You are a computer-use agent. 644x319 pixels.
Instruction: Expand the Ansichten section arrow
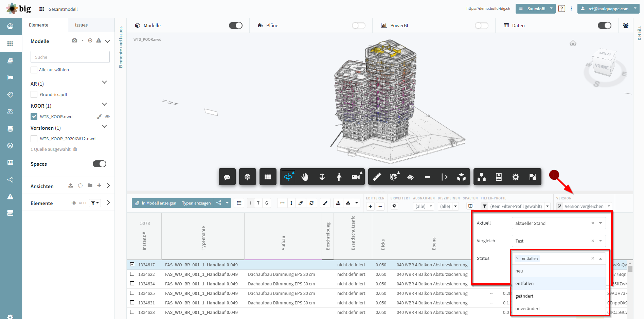pyautogui.click(x=109, y=185)
